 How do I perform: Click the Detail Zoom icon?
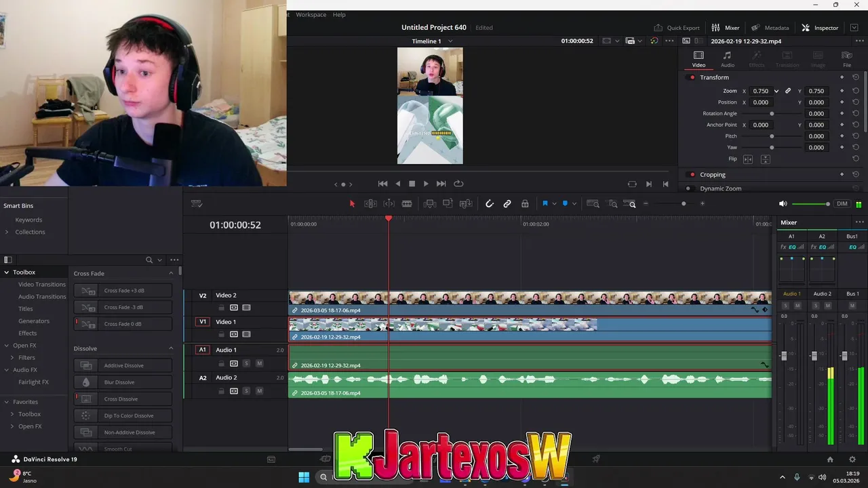tap(612, 203)
